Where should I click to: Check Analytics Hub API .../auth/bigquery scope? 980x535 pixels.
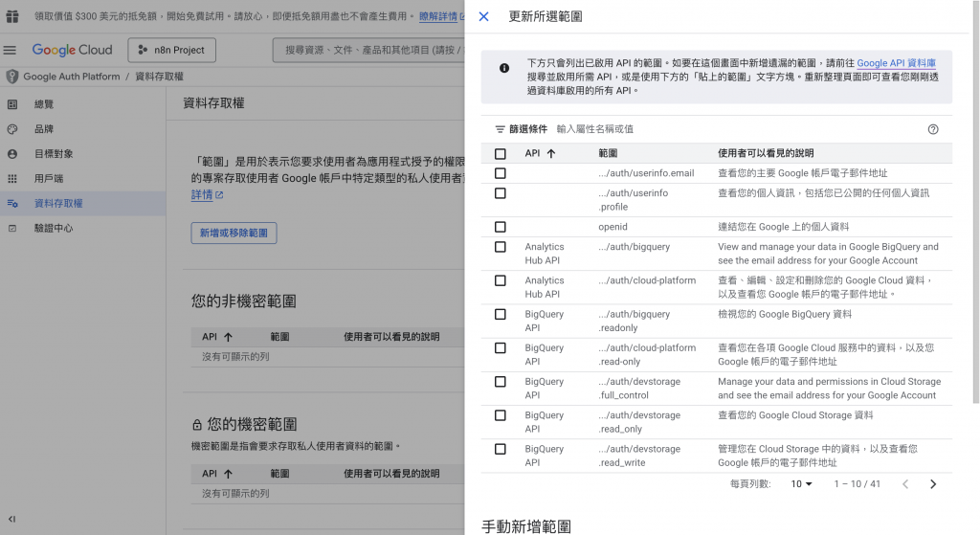[500, 247]
